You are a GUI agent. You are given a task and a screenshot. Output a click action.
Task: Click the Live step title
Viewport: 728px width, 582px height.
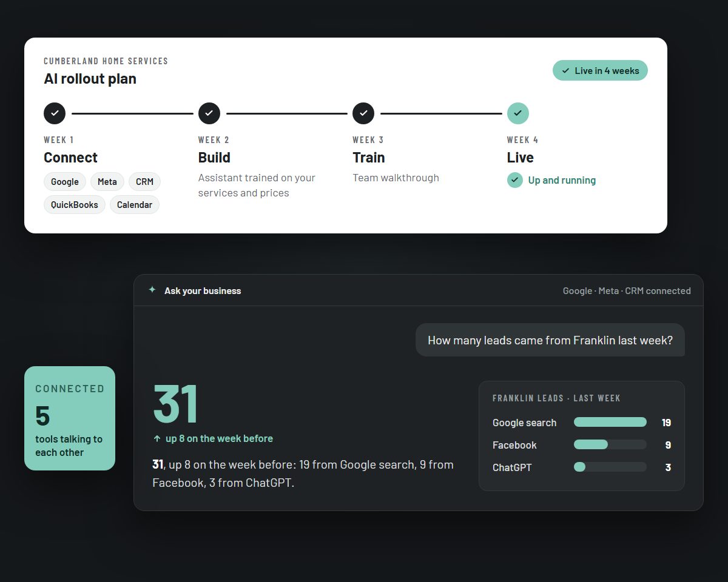click(x=521, y=158)
